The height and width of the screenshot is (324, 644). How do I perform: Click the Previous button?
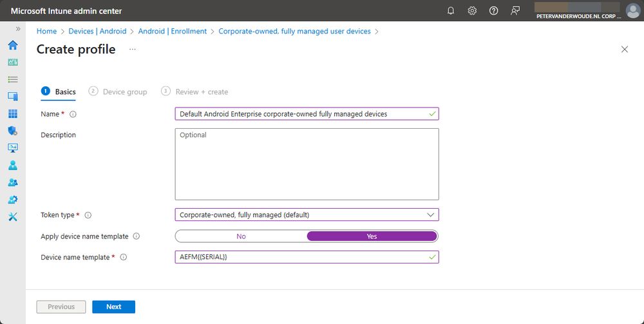coord(61,307)
